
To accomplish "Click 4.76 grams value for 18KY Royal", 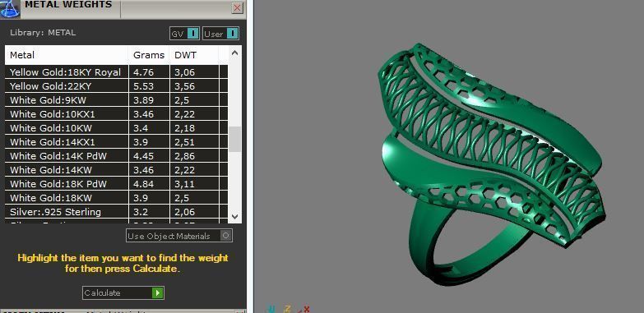I will pos(143,72).
